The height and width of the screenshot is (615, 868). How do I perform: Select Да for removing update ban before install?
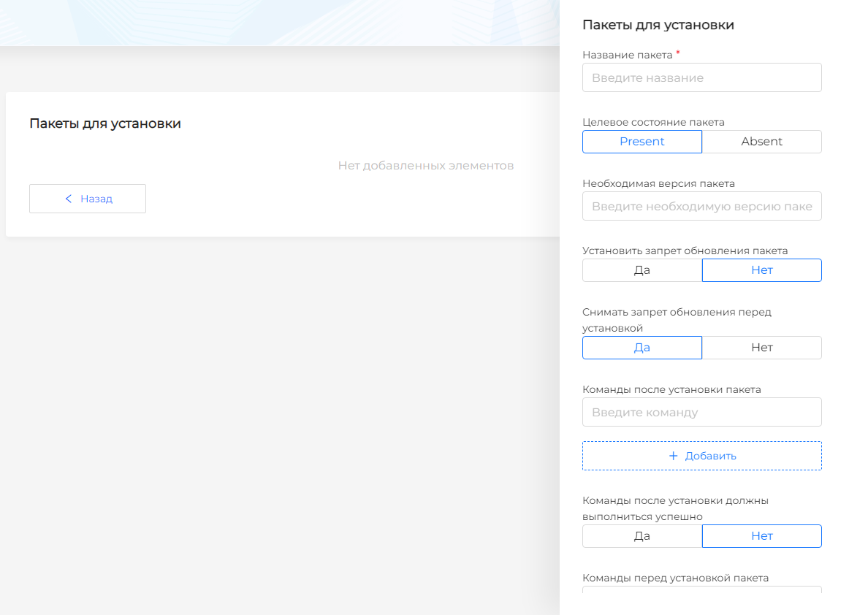pyautogui.click(x=642, y=348)
